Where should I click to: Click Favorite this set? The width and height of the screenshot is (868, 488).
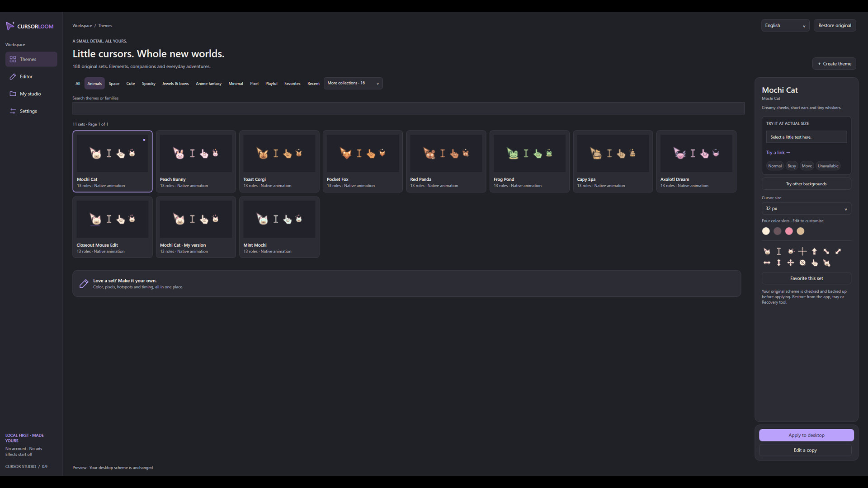806,278
